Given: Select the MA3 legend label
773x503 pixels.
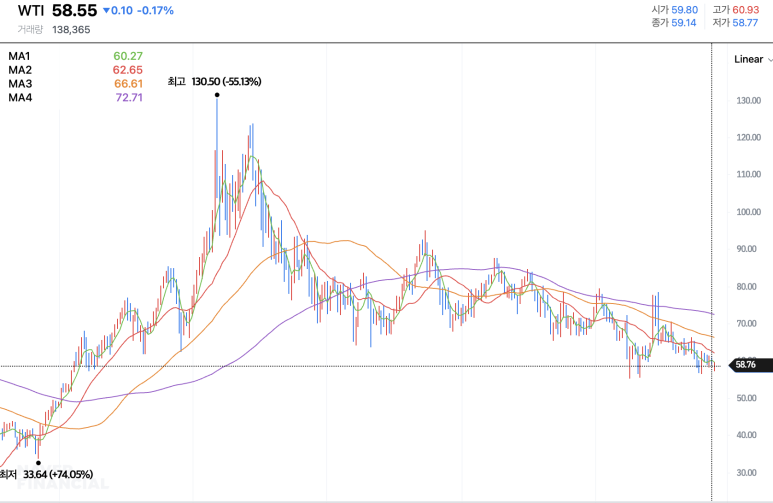Looking at the screenshot, I should [x=20, y=84].
